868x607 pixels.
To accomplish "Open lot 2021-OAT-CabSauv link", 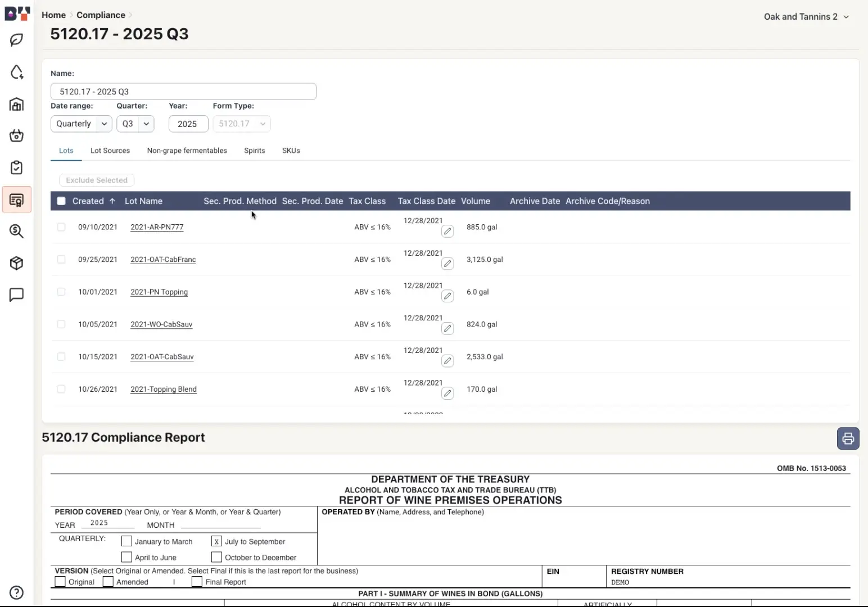I will (x=162, y=356).
